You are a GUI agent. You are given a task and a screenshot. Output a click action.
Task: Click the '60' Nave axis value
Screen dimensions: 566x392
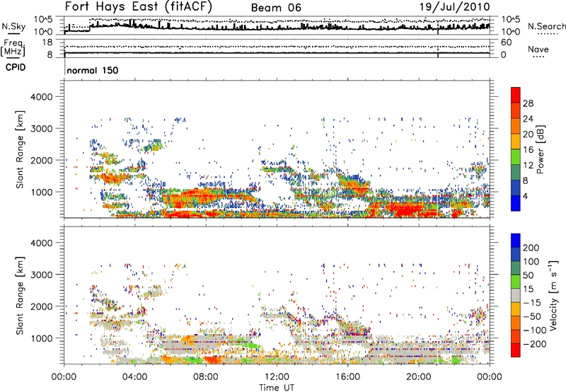(506, 42)
